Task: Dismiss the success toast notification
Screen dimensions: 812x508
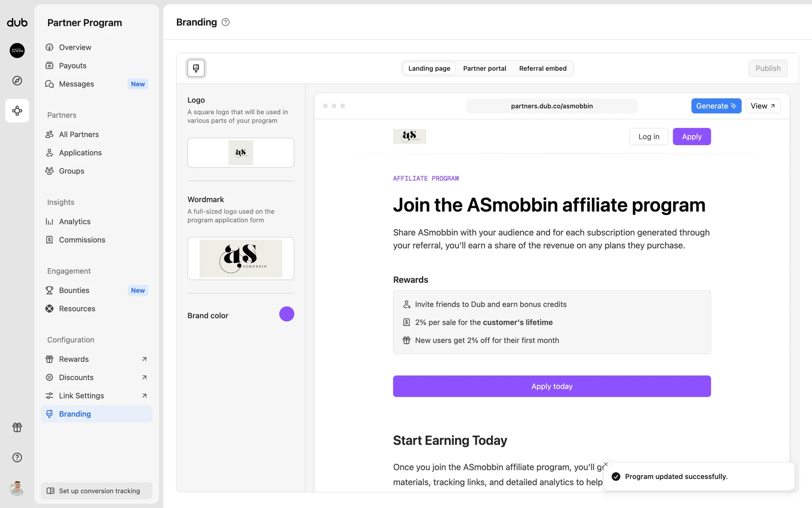Action: [606, 464]
